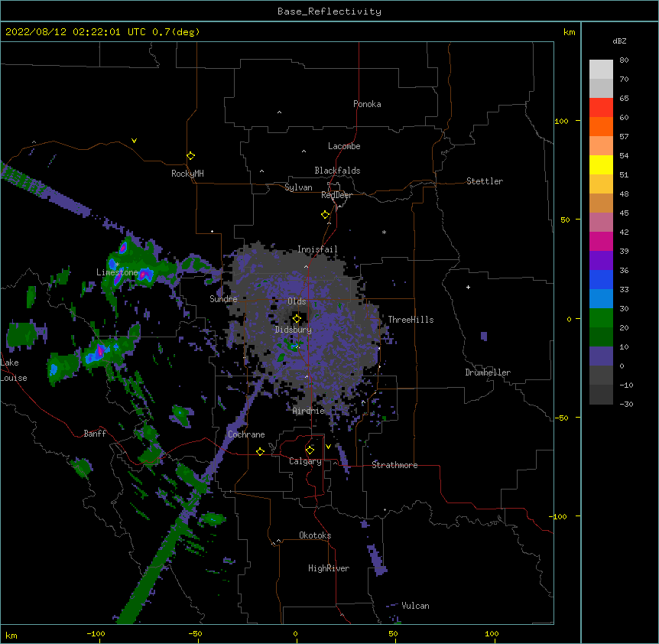Screen dimensions: 659x644
Task: Click the Stettler city label
Action: coord(484,181)
